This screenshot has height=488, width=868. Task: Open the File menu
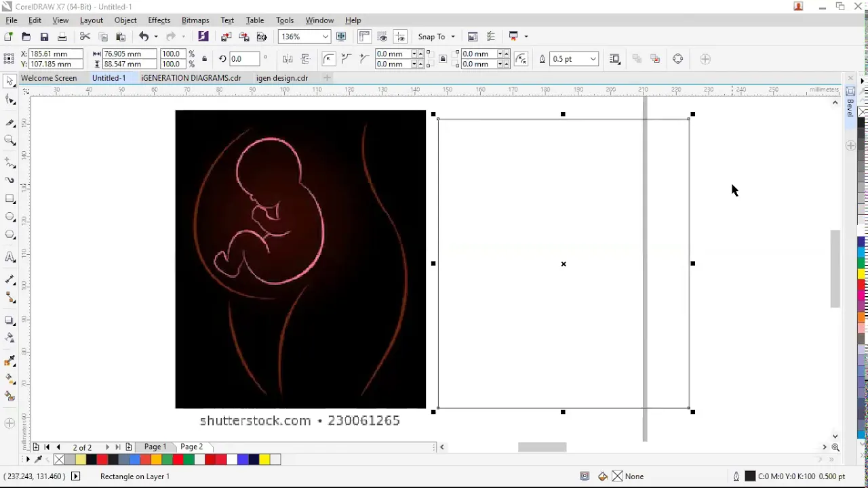12,20
